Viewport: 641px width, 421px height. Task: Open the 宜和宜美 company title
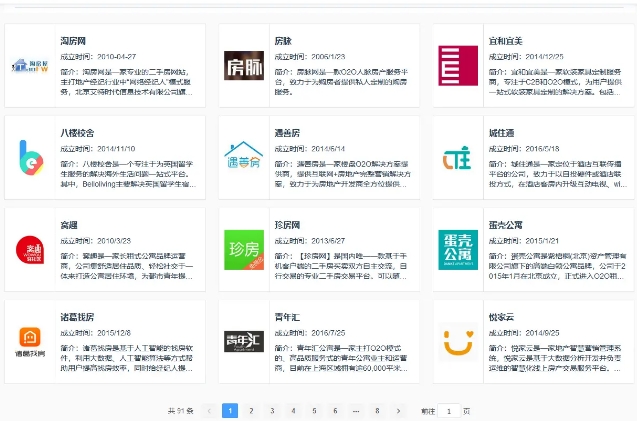point(505,41)
